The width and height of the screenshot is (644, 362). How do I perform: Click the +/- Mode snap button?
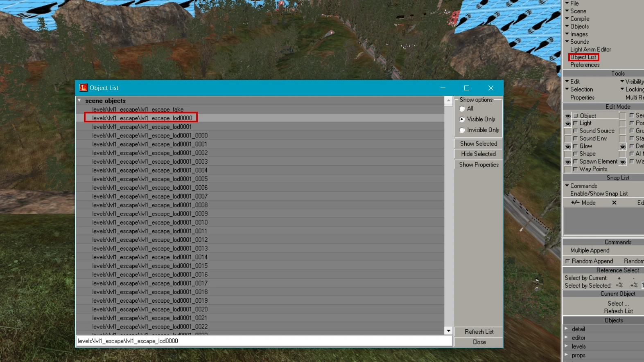583,203
